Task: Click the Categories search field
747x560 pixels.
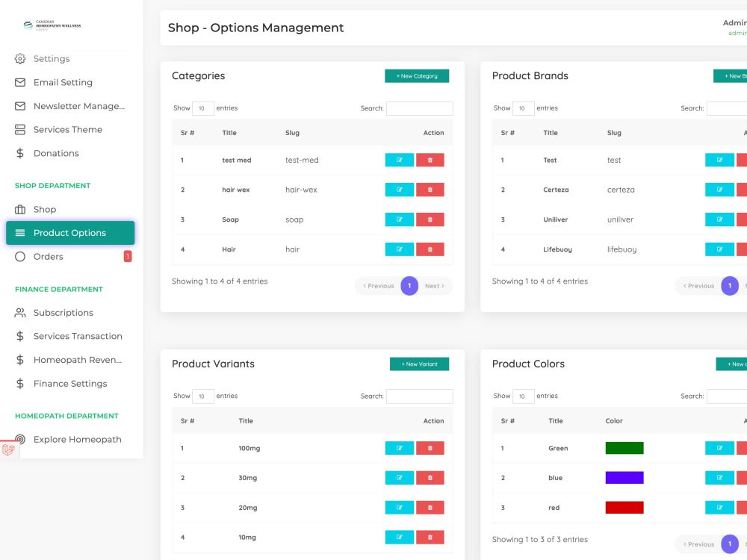Action: point(419,108)
